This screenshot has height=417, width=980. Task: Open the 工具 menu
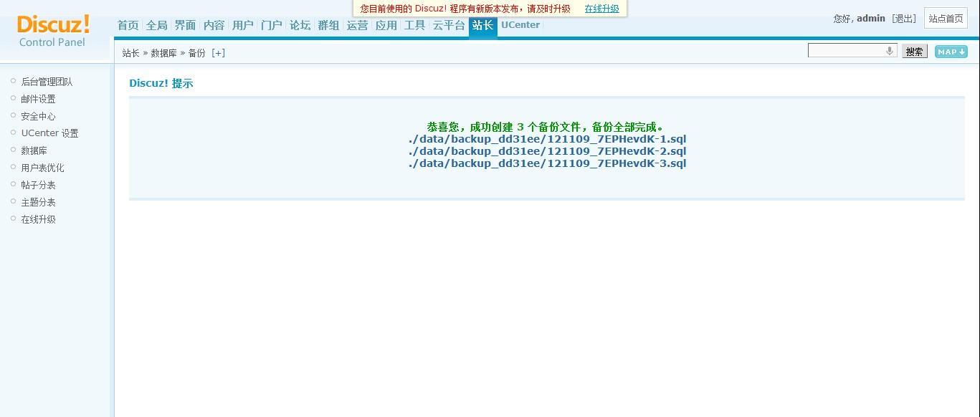point(414,24)
